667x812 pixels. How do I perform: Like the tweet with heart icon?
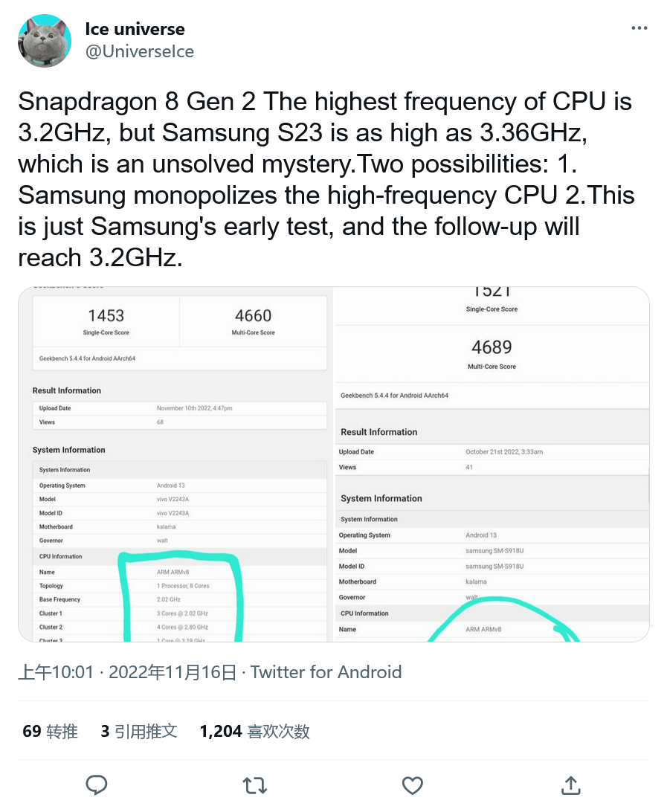(413, 785)
